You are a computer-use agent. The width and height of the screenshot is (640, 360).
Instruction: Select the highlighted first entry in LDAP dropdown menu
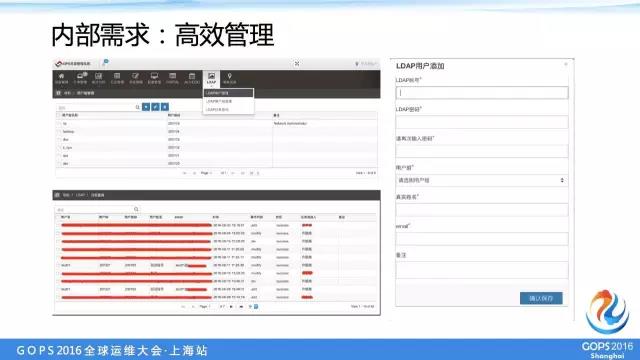(x=229, y=93)
